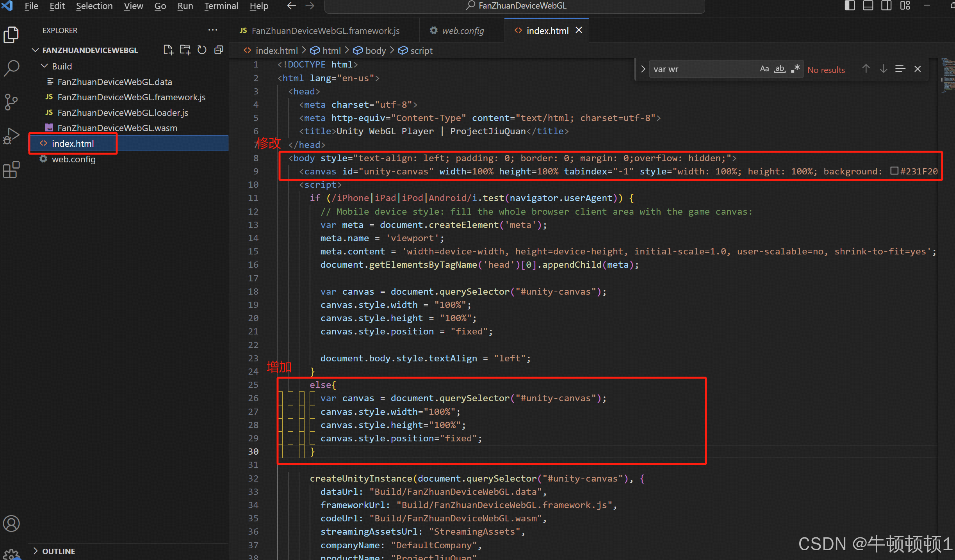Click the #231F20 color swatch
The image size is (955, 560).
click(894, 171)
